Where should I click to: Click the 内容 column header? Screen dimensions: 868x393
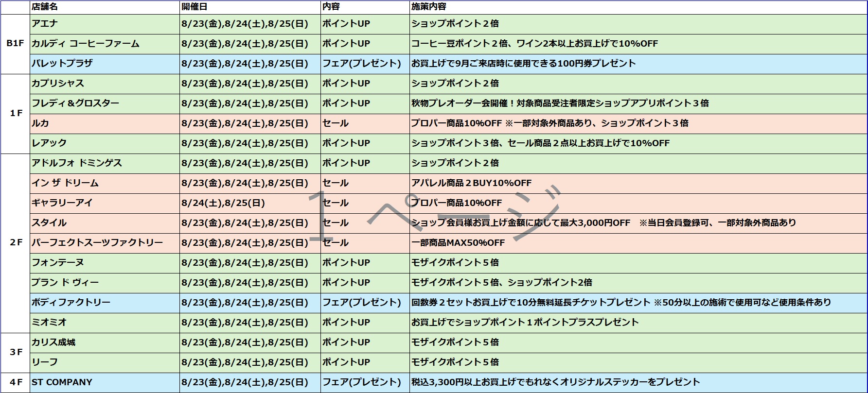point(365,7)
